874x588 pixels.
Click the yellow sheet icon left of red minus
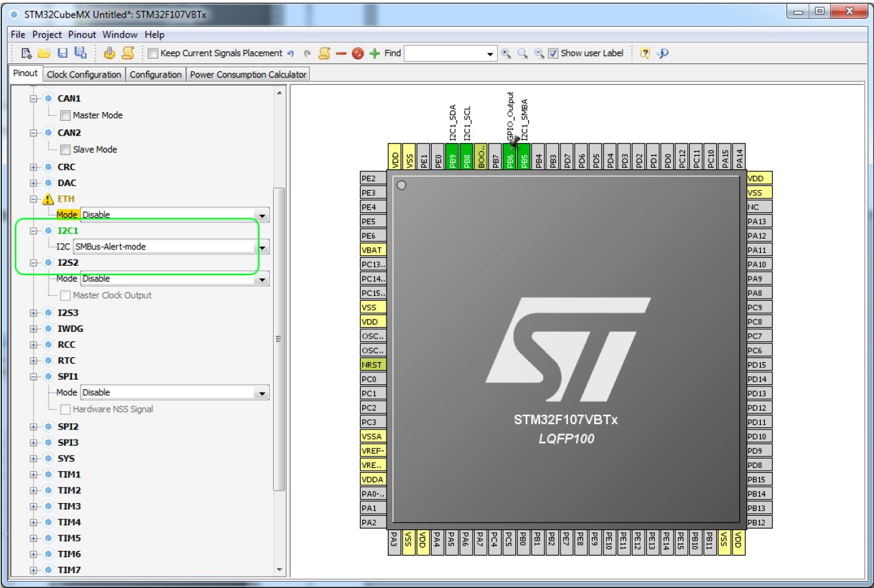[324, 53]
